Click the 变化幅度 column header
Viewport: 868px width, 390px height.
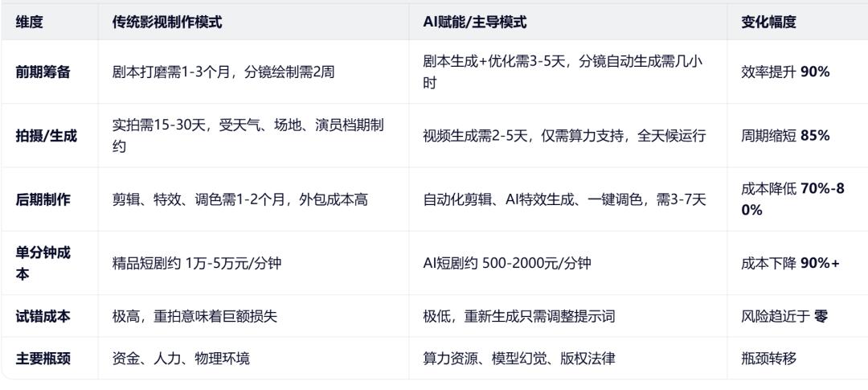pos(768,23)
